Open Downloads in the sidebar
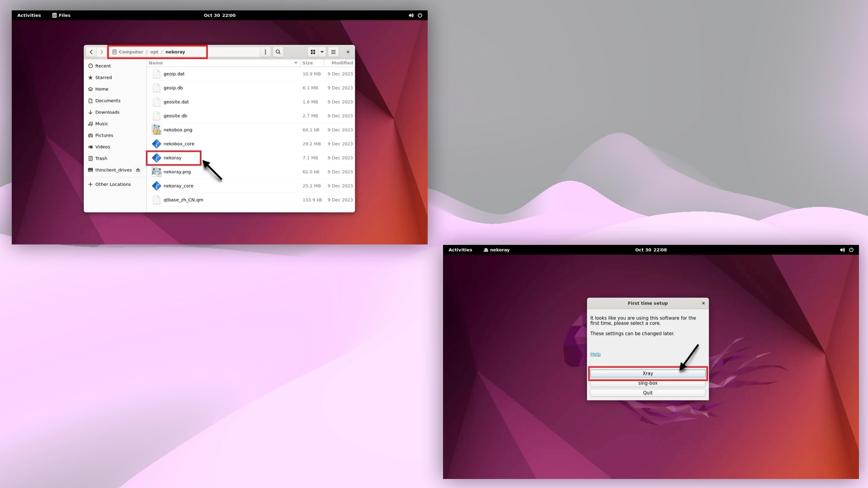Screen dimensions: 868x488 point(107,112)
